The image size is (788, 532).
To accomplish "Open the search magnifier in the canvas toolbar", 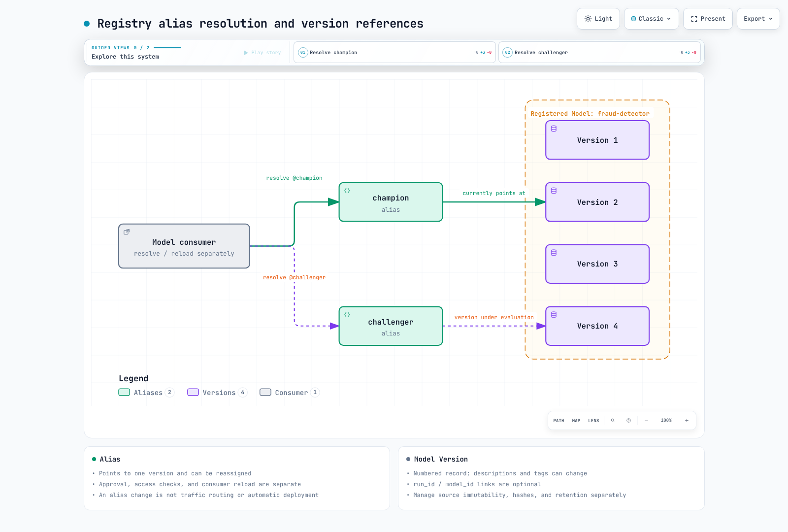I will [613, 421].
